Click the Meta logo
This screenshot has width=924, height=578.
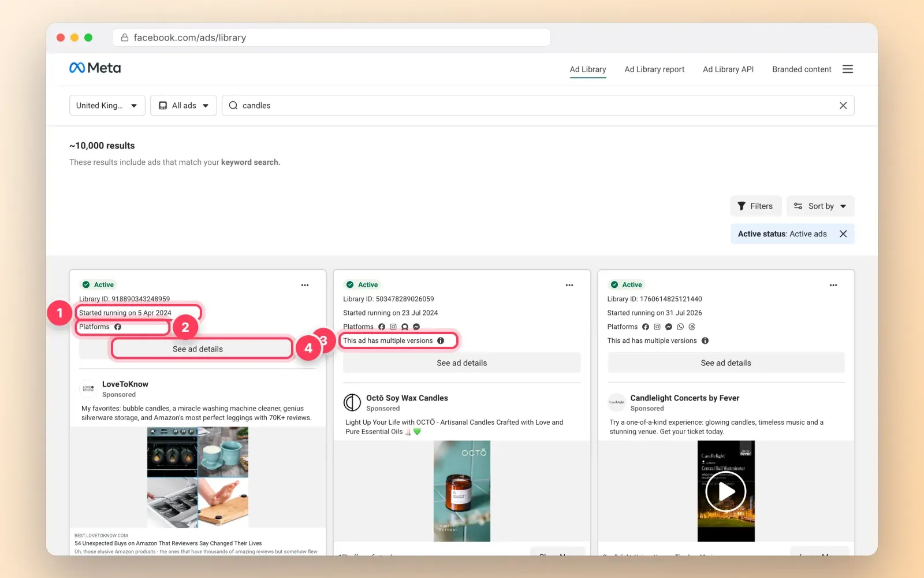[95, 68]
